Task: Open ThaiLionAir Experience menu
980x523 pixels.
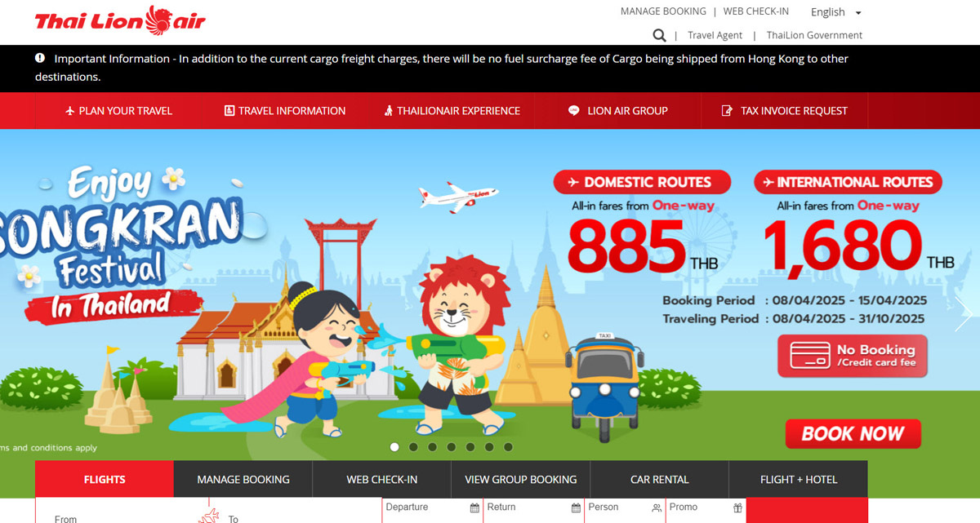Action: pos(452,111)
